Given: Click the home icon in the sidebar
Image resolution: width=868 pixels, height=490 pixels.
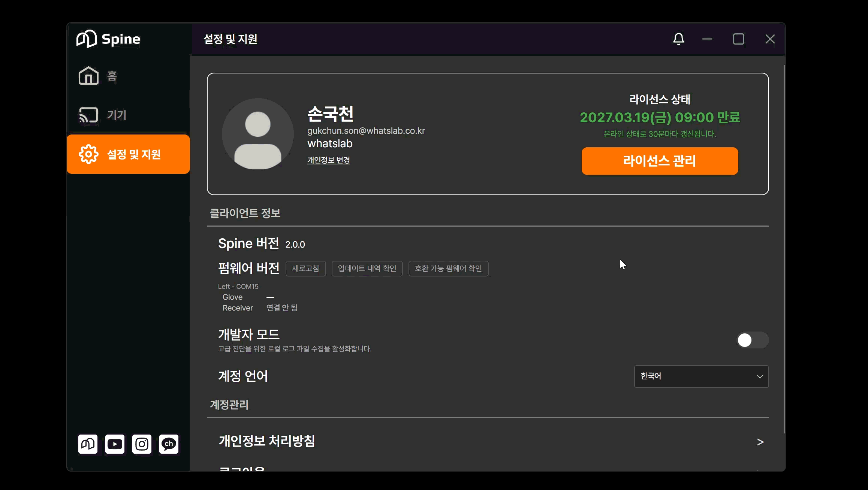Looking at the screenshot, I should pyautogui.click(x=88, y=76).
